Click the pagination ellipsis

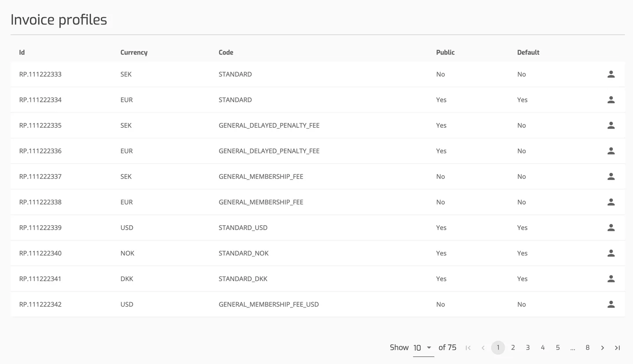572,348
